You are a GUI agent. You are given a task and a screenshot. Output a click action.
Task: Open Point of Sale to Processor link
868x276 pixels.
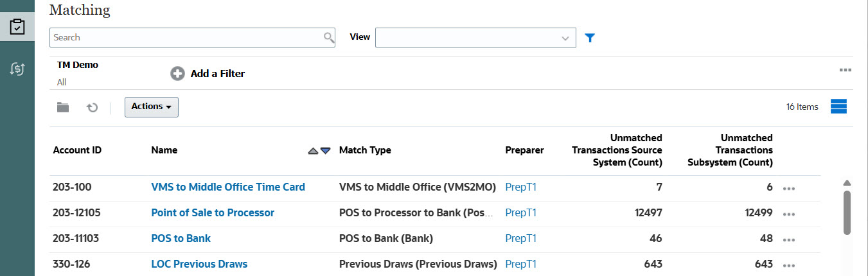pyautogui.click(x=213, y=213)
